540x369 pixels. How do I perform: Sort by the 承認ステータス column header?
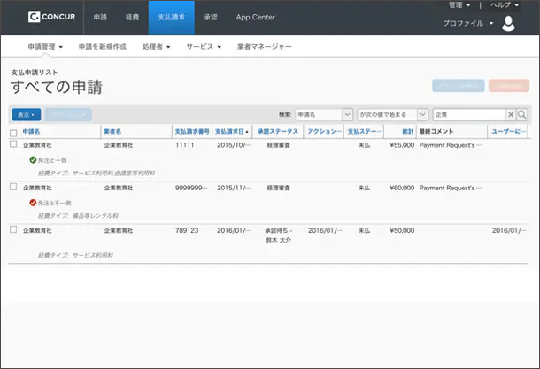tap(278, 131)
